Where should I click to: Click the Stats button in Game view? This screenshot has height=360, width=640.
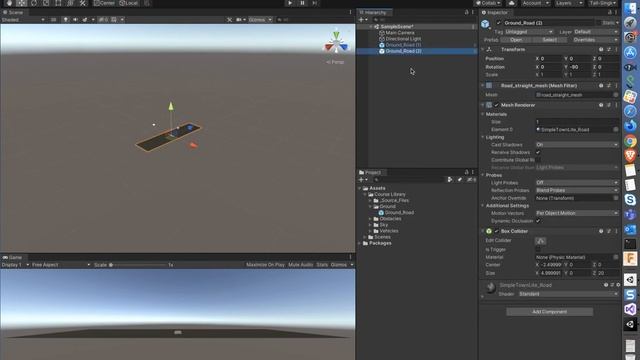click(x=322, y=265)
